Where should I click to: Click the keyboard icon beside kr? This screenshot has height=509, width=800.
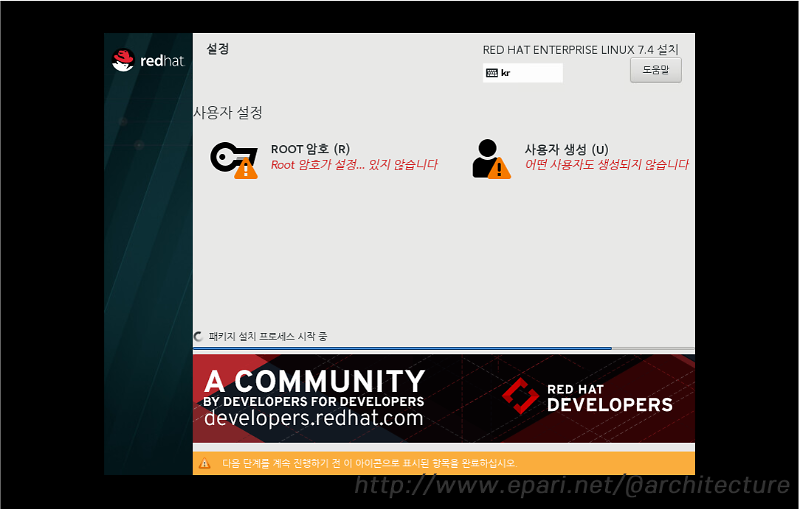492,73
